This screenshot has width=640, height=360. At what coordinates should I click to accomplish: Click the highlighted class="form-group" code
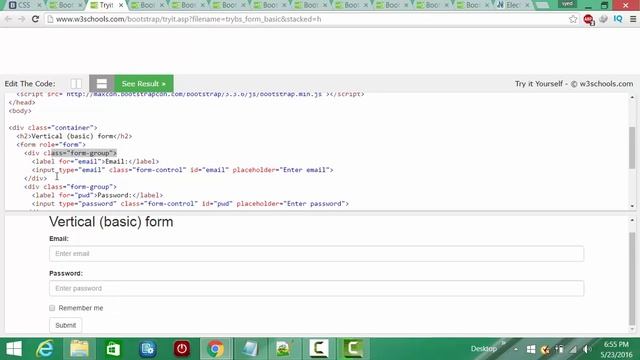pos(84,153)
